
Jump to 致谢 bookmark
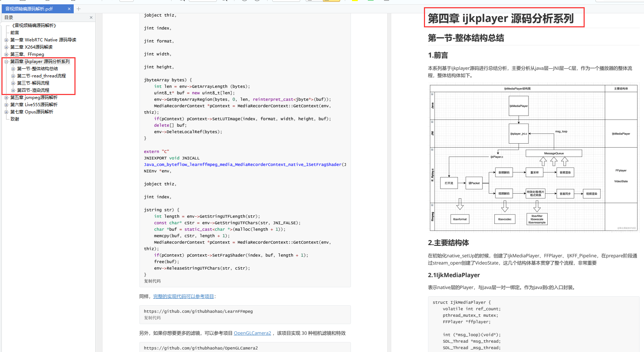pyautogui.click(x=15, y=119)
